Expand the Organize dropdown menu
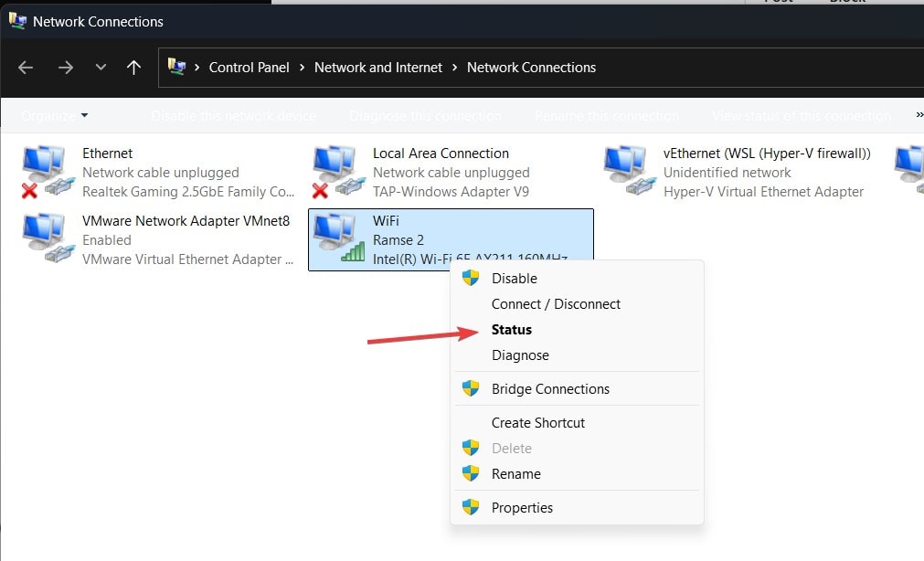924x561 pixels. coord(55,116)
